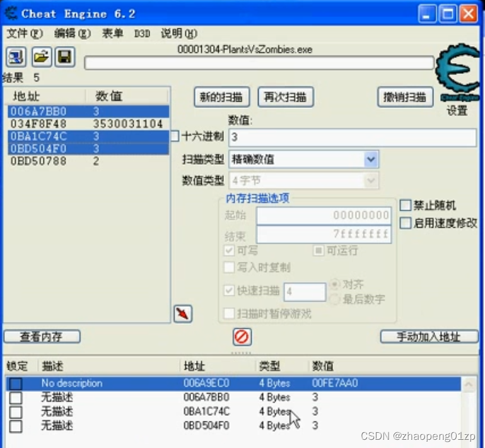
Task: Click the 查看内存 button
Action: (x=42, y=336)
